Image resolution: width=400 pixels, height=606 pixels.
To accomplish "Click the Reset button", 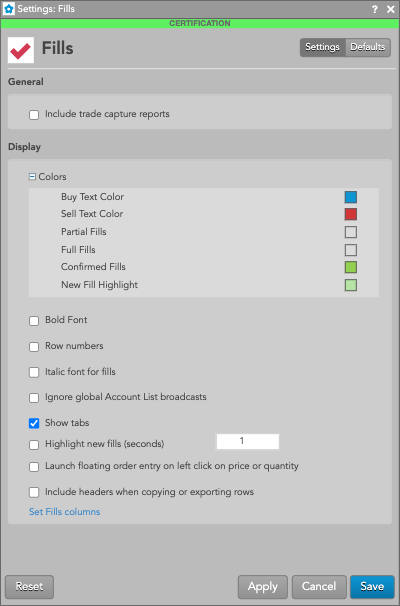I will (29, 587).
